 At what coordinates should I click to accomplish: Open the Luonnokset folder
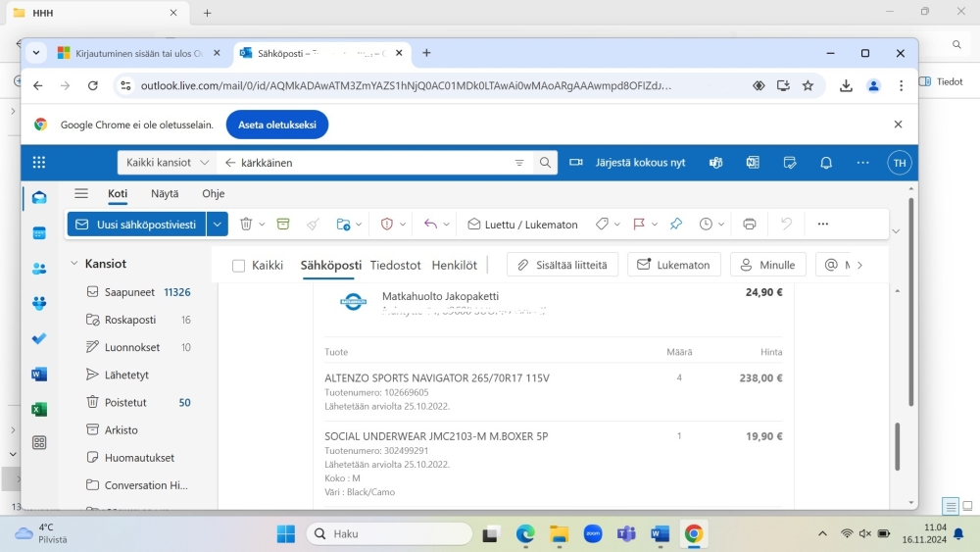point(137,347)
